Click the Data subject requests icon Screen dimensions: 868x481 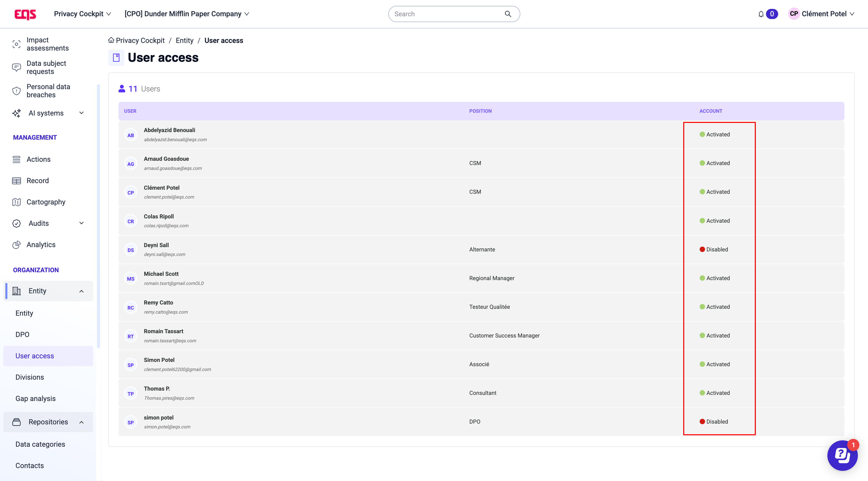pyautogui.click(x=16, y=67)
